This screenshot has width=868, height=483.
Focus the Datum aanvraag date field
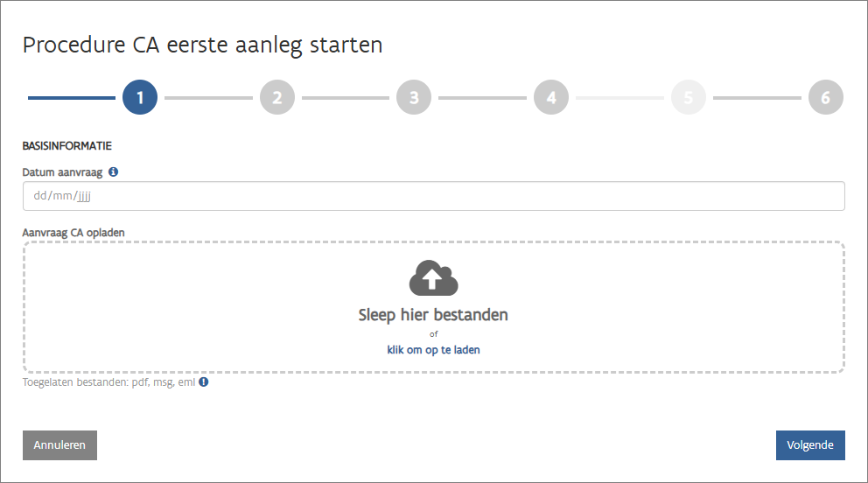tap(433, 196)
